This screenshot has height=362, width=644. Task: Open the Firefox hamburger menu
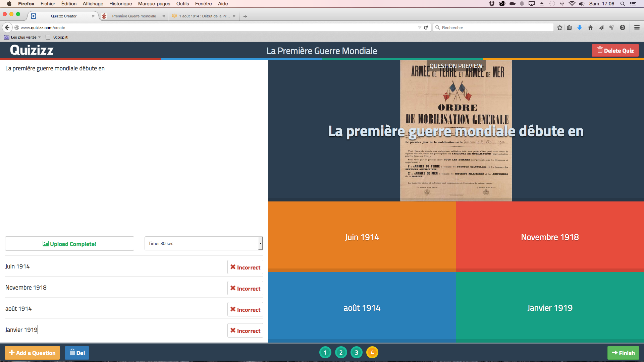(637, 27)
